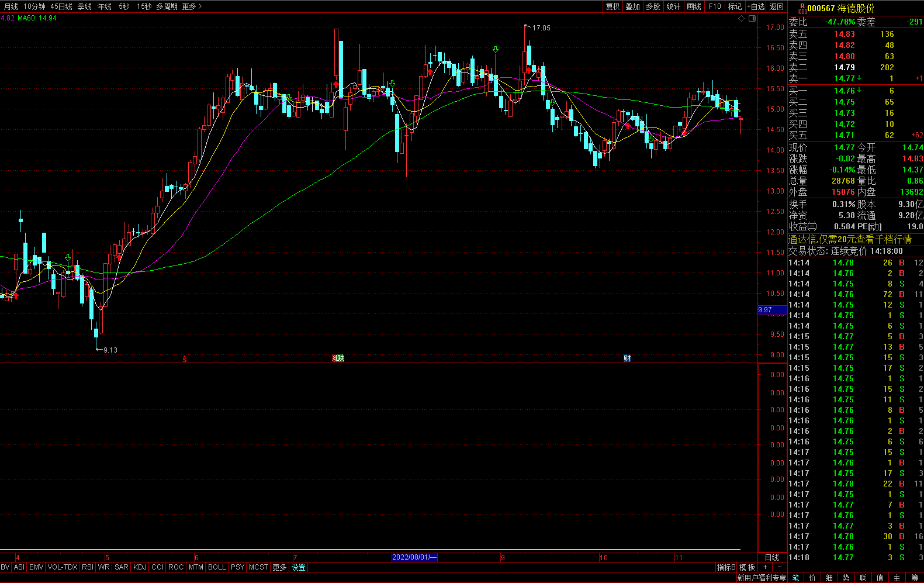924x583 pixels.
Task: Open 模板 template menu
Action: point(747,567)
